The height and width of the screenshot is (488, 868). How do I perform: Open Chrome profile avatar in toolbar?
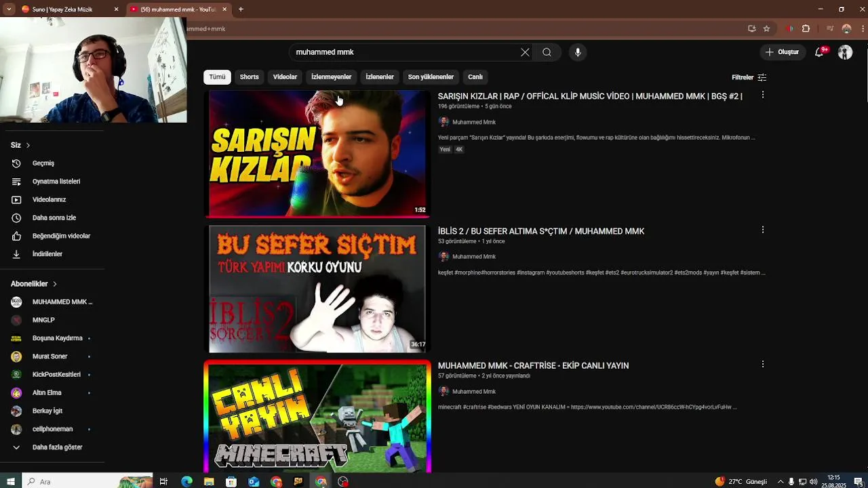[x=846, y=28]
